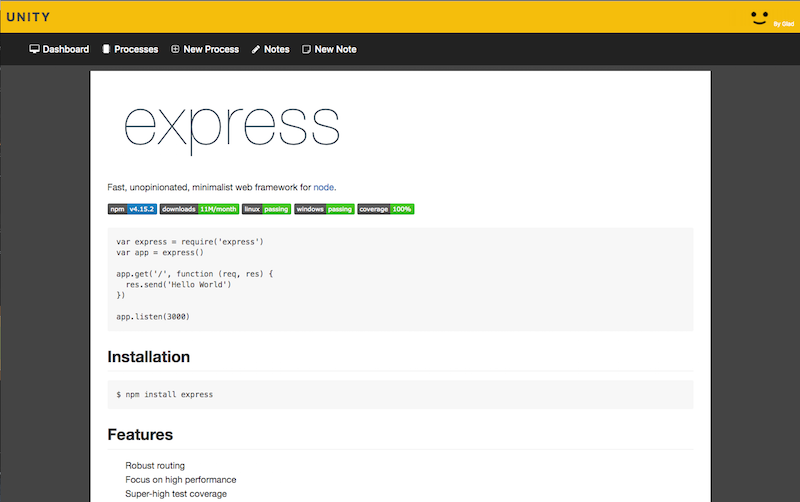Click the "app.get('/', function (req, res) {" line
The image size is (800, 502).
pyautogui.click(x=194, y=274)
